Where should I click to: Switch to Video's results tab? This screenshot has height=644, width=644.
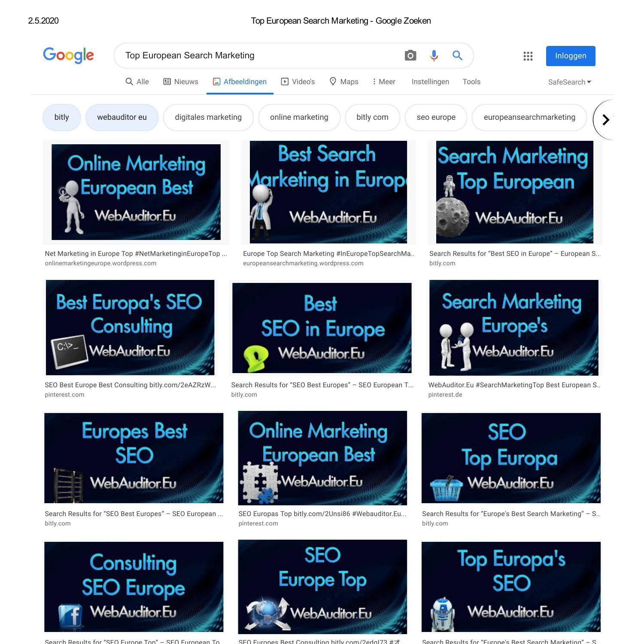click(x=298, y=82)
